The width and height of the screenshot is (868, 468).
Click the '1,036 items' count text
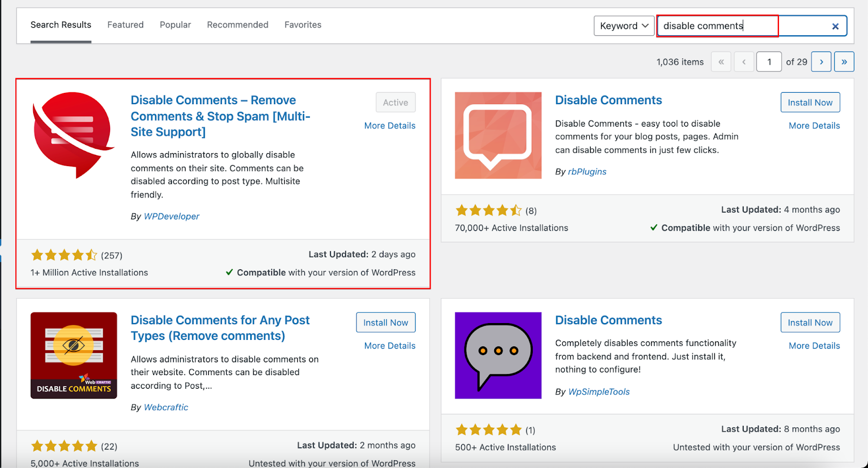tap(680, 62)
